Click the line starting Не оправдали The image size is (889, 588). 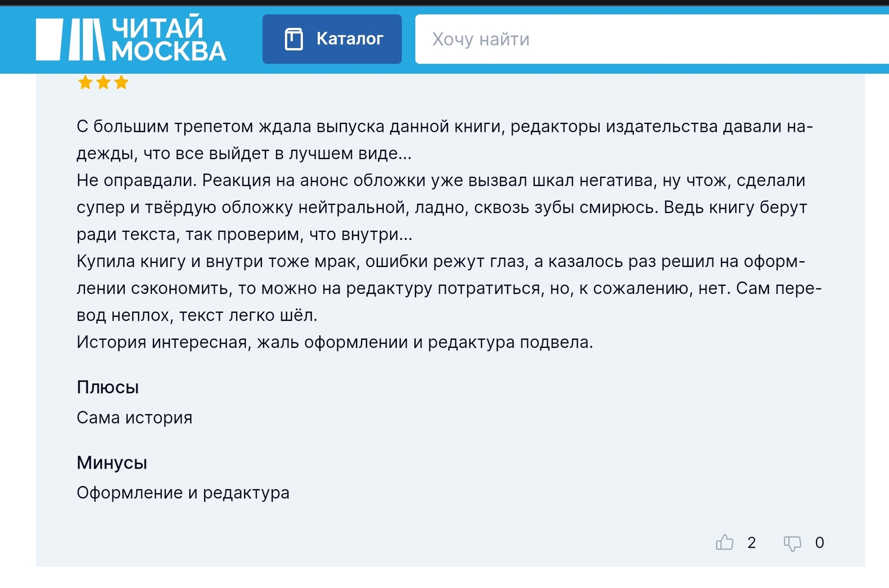pyautogui.click(x=440, y=181)
